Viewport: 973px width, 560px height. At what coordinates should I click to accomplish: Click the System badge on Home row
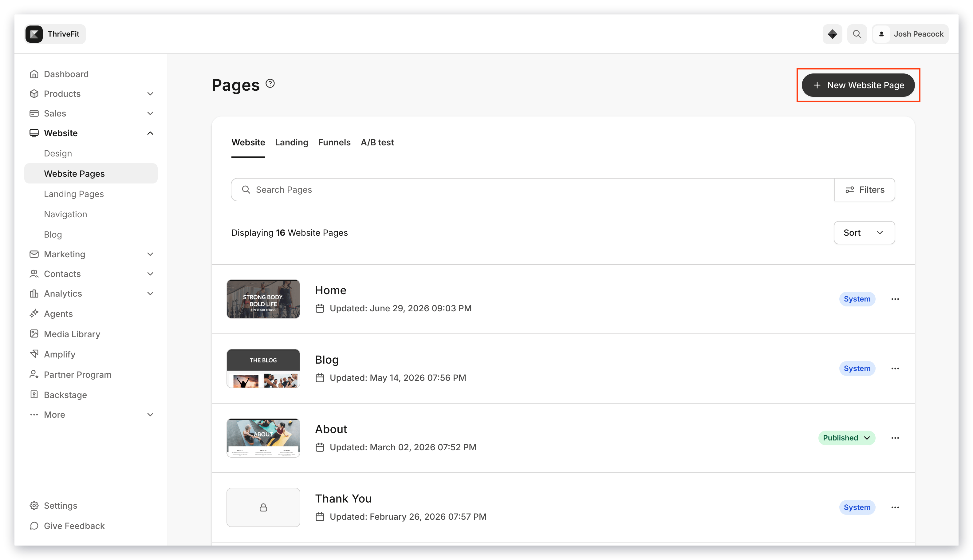point(857,299)
